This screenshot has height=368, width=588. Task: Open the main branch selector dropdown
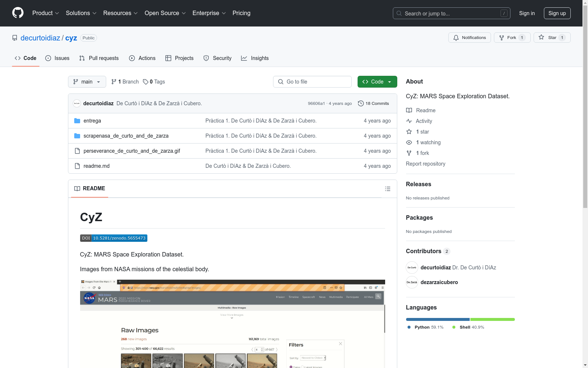(87, 82)
